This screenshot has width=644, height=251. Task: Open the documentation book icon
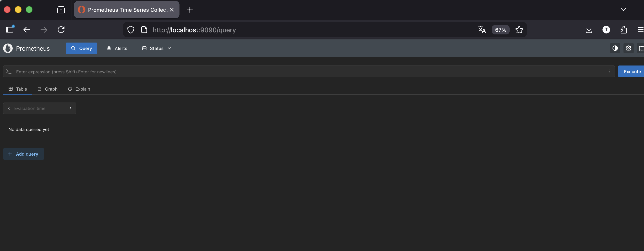pyautogui.click(x=641, y=48)
